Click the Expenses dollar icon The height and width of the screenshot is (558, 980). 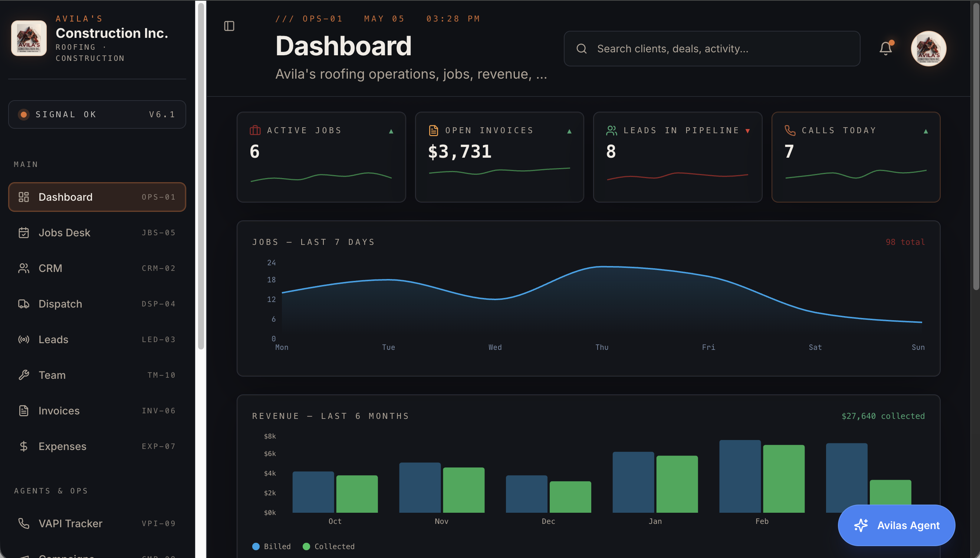(24, 446)
